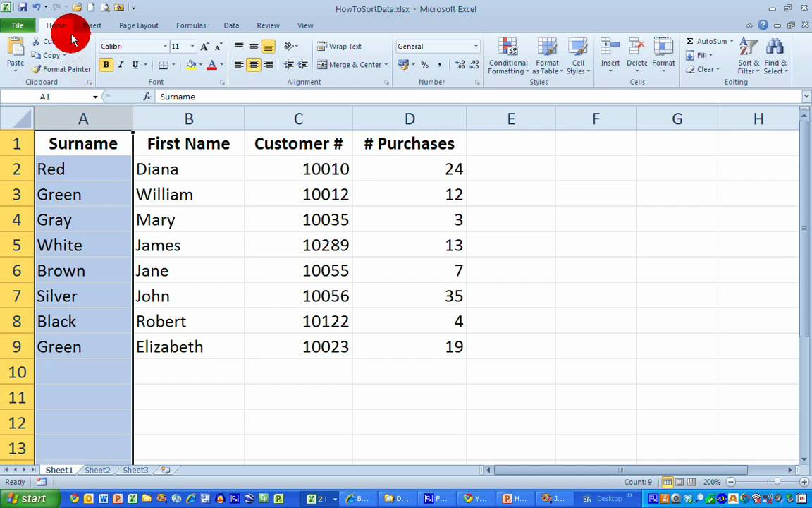Expand the AutoSum dropdown arrow
Viewport: 812px width, 508px height.
click(731, 41)
